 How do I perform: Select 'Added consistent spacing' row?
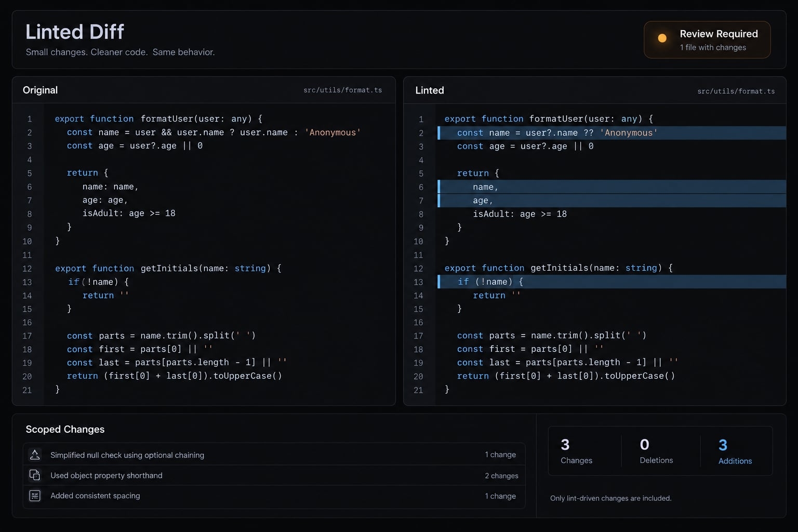tap(274, 496)
